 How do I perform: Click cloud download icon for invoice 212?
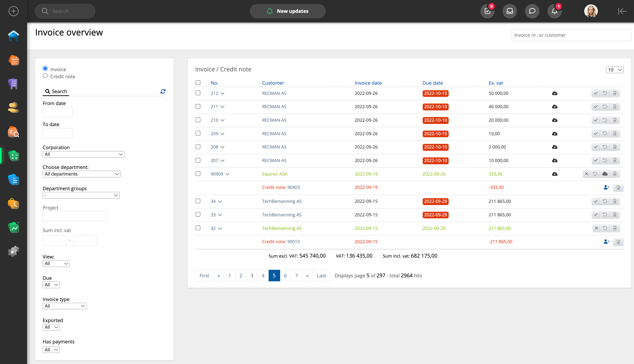pos(555,93)
